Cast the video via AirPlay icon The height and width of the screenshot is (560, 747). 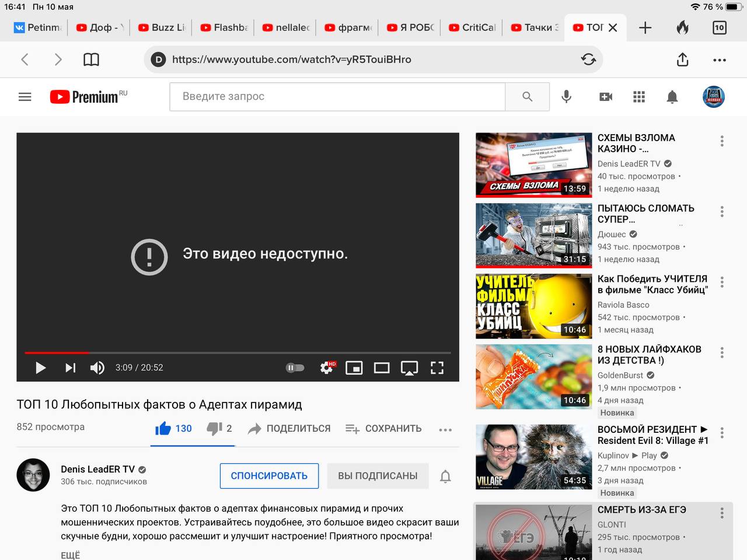[x=409, y=368]
